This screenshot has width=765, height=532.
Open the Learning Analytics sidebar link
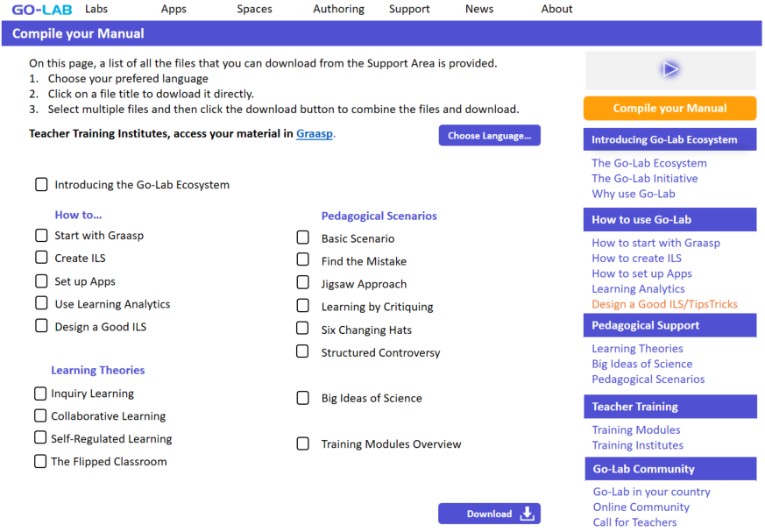[x=638, y=288]
